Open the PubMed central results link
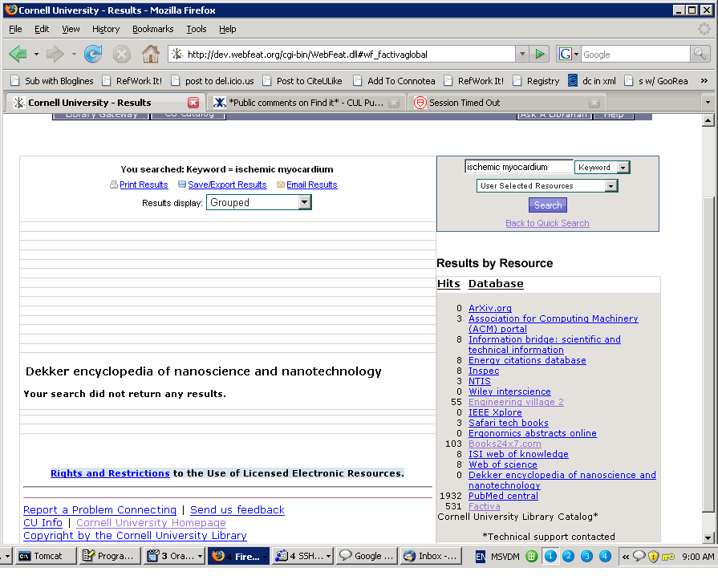 pos(503,496)
